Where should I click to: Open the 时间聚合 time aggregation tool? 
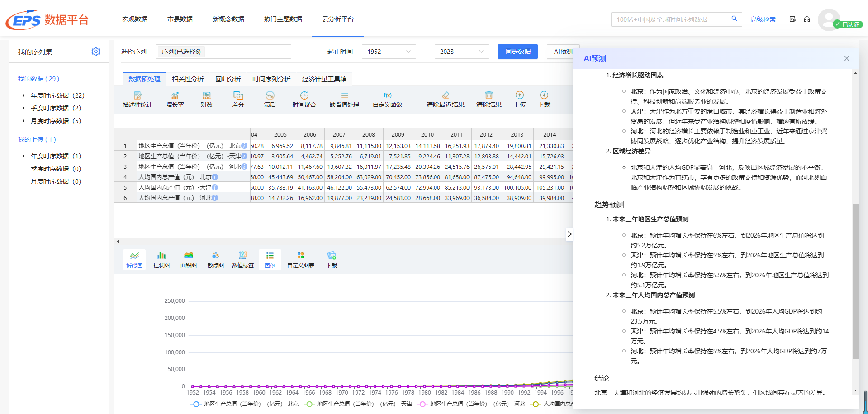[304, 99]
